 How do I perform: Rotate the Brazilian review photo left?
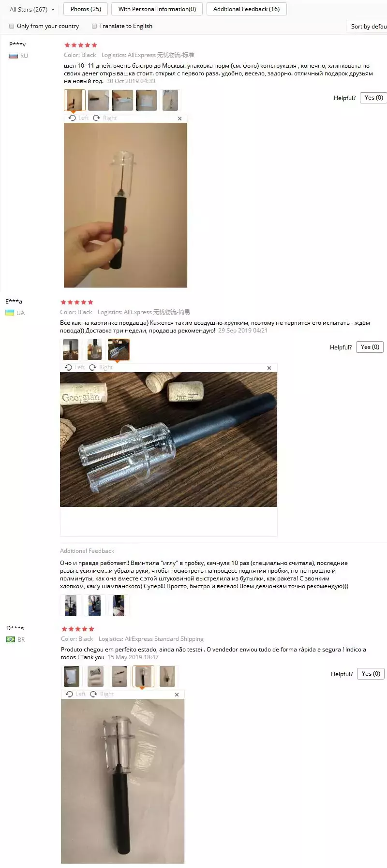(75, 694)
